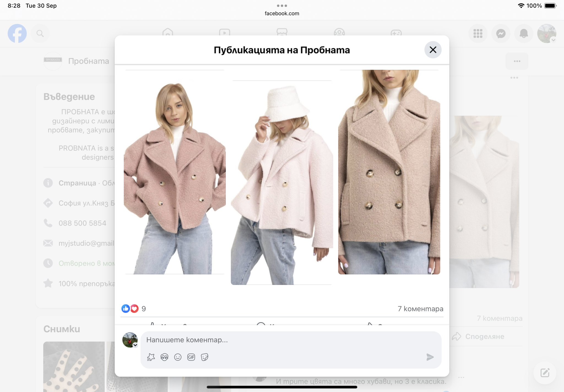Close the Публикацията на Пробната dialog

point(433,50)
